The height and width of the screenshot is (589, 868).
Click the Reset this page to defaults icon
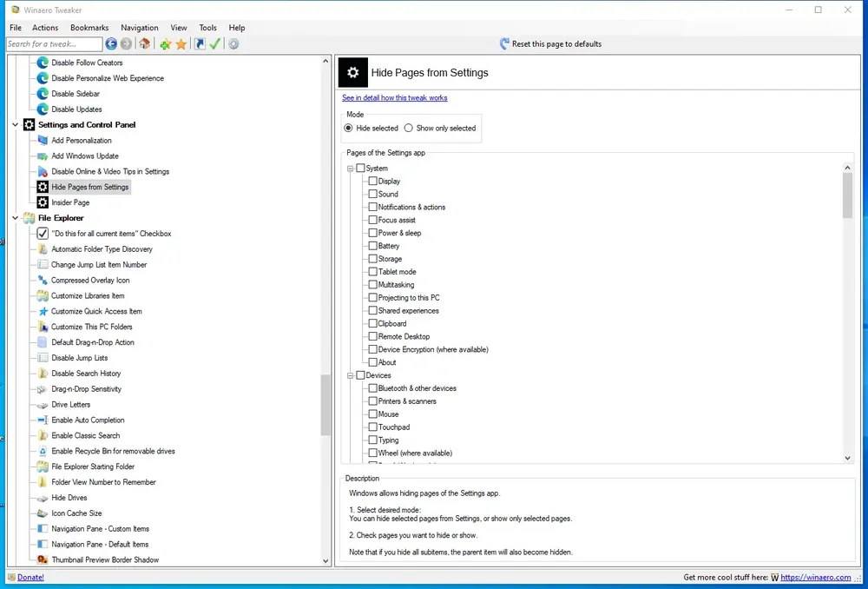pyautogui.click(x=503, y=43)
